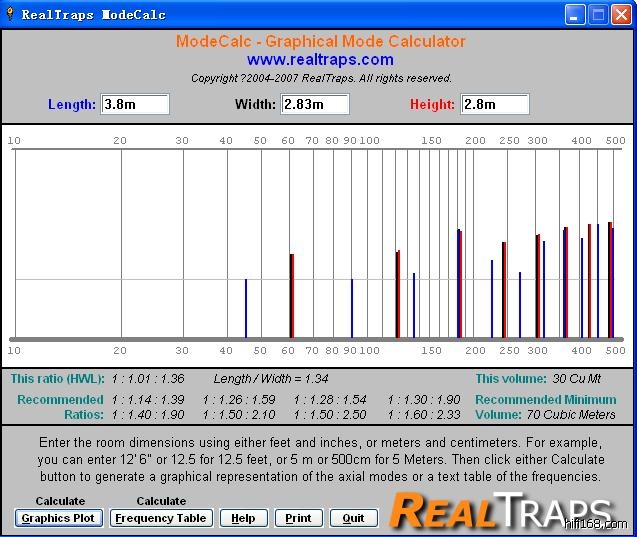Screen dimensions: 637x537
Task: Minimize the RealTraps ModeCalc window
Action: pyautogui.click(x=574, y=15)
